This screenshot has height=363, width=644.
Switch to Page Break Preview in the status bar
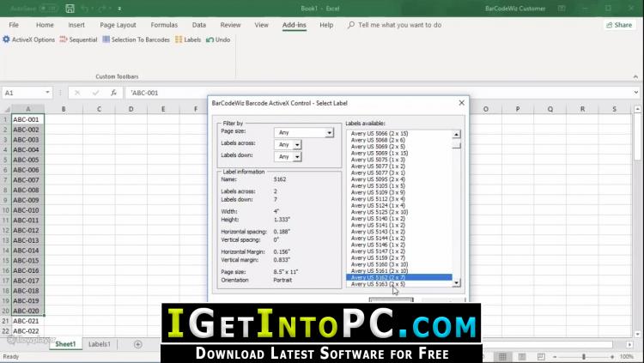tap(541, 357)
